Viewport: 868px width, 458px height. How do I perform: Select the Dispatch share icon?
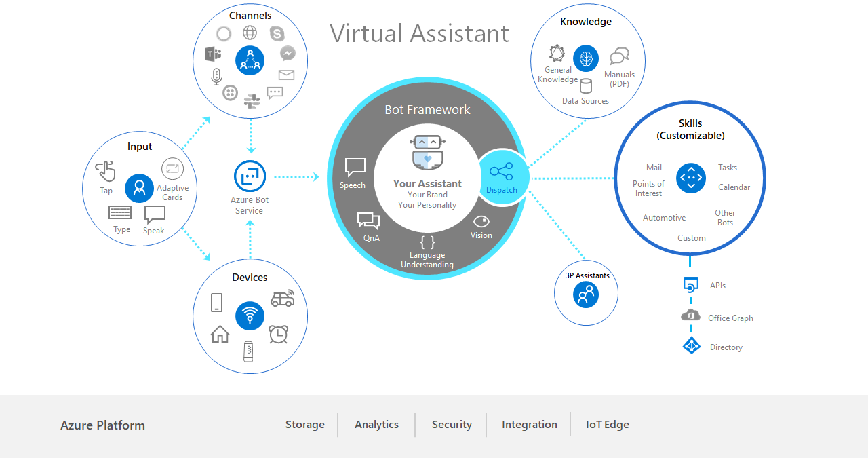[x=501, y=172]
